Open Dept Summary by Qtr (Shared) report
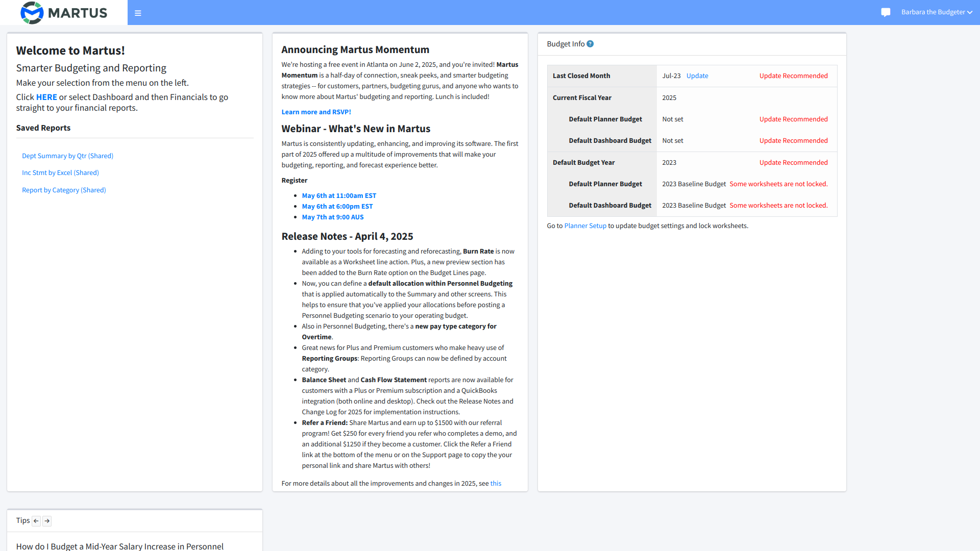This screenshot has width=980, height=551. pos(67,156)
